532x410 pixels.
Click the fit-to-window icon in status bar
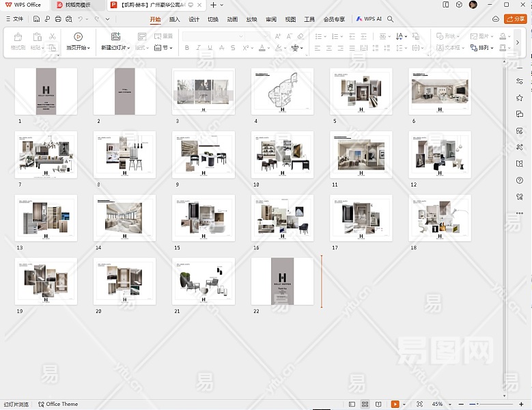pyautogui.click(x=419, y=405)
